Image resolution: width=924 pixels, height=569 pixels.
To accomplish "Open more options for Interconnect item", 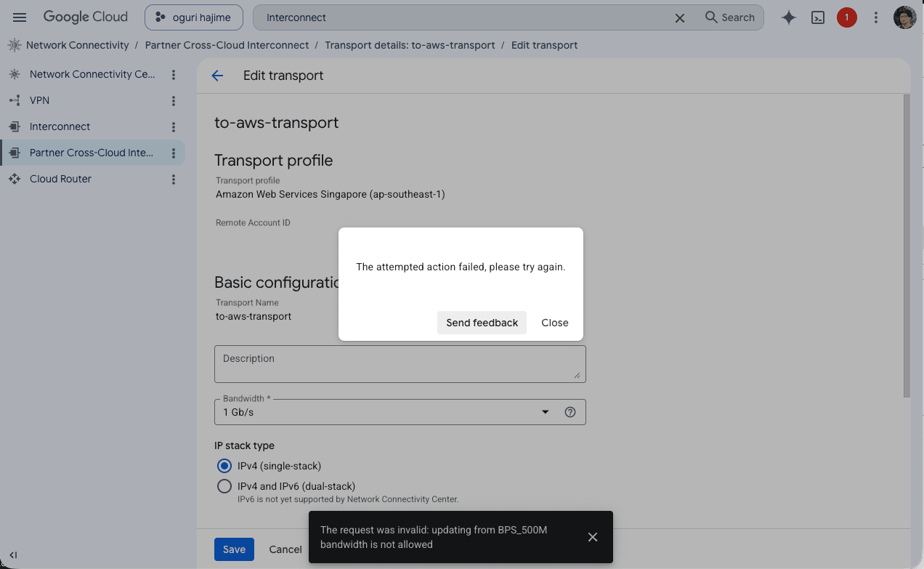I will [173, 127].
